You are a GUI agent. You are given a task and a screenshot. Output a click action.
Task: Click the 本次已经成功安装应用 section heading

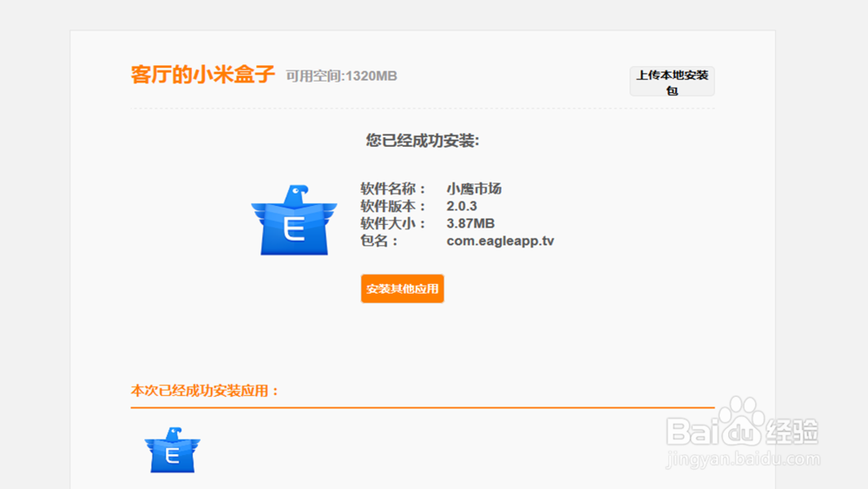(205, 391)
